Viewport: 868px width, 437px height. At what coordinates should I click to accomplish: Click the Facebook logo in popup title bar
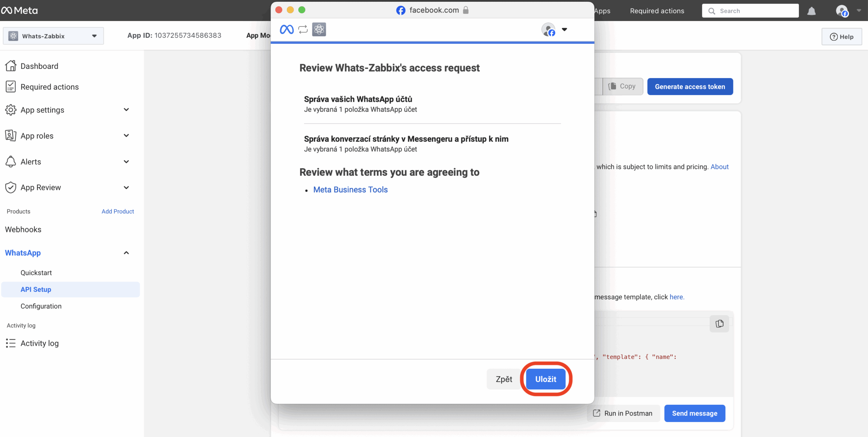(401, 10)
